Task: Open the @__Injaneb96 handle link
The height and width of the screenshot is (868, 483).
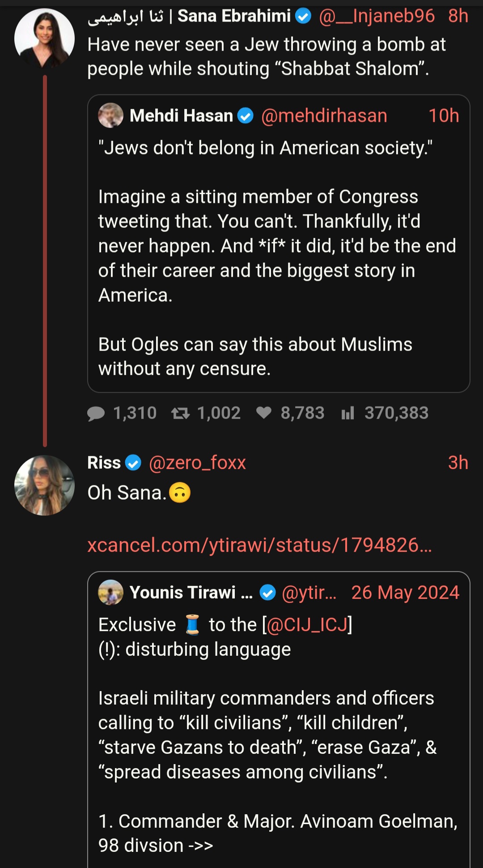Action: [377, 16]
